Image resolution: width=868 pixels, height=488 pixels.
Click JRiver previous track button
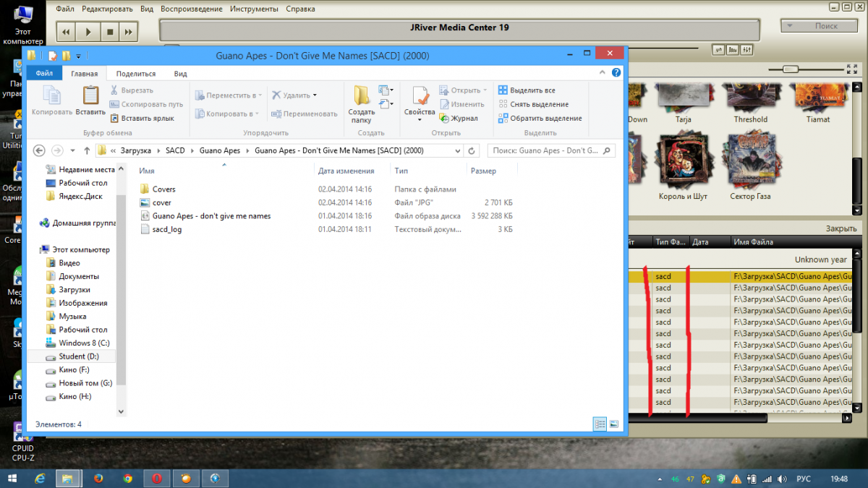point(66,32)
